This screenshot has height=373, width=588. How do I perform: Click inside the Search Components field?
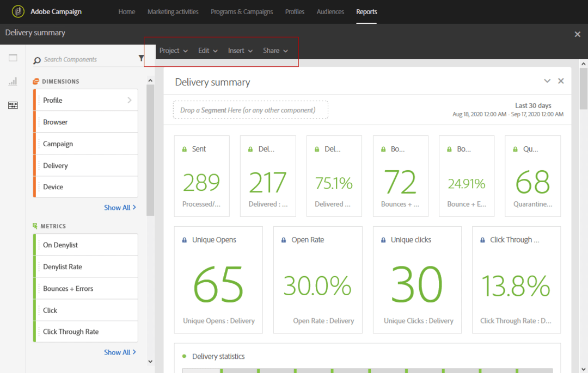(82, 59)
